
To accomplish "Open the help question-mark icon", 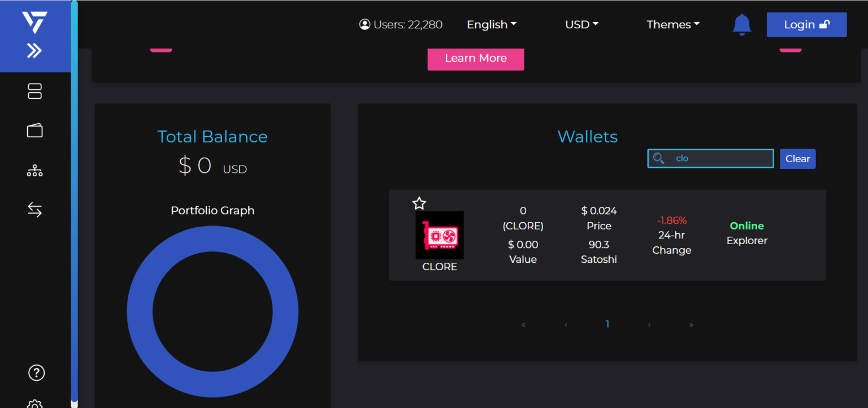I will pyautogui.click(x=36, y=372).
